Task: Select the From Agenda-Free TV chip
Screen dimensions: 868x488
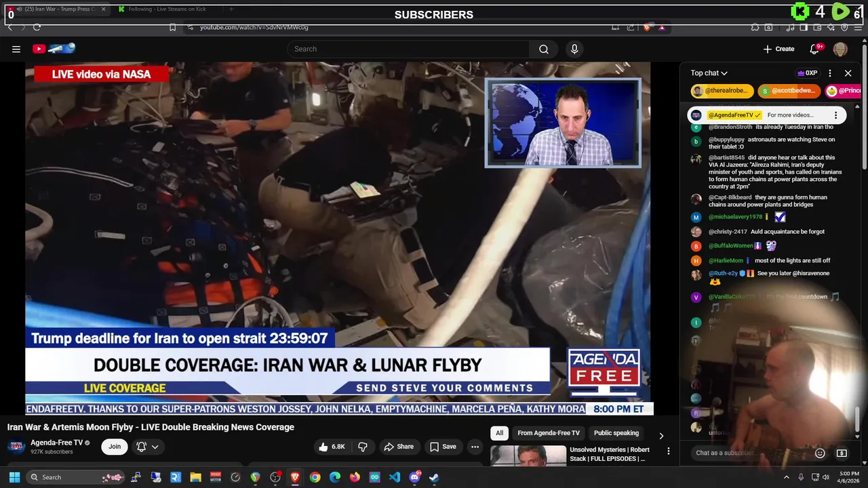Action: pyautogui.click(x=549, y=433)
